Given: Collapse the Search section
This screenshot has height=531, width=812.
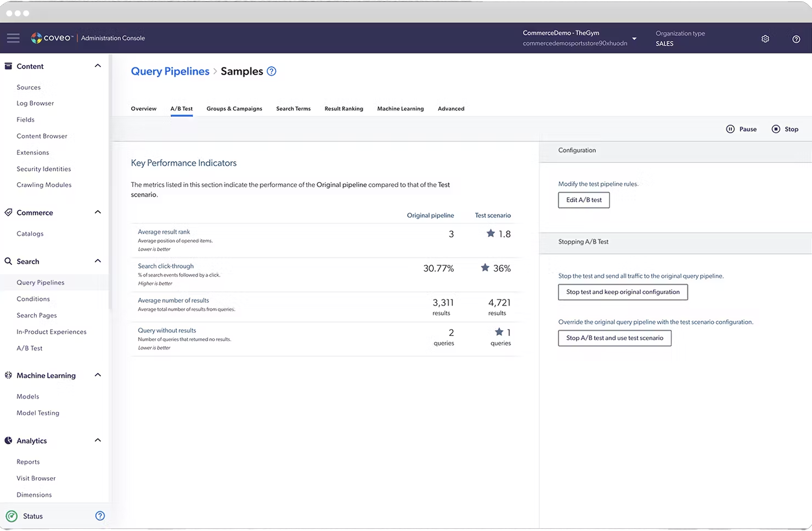Looking at the screenshot, I should pos(98,261).
